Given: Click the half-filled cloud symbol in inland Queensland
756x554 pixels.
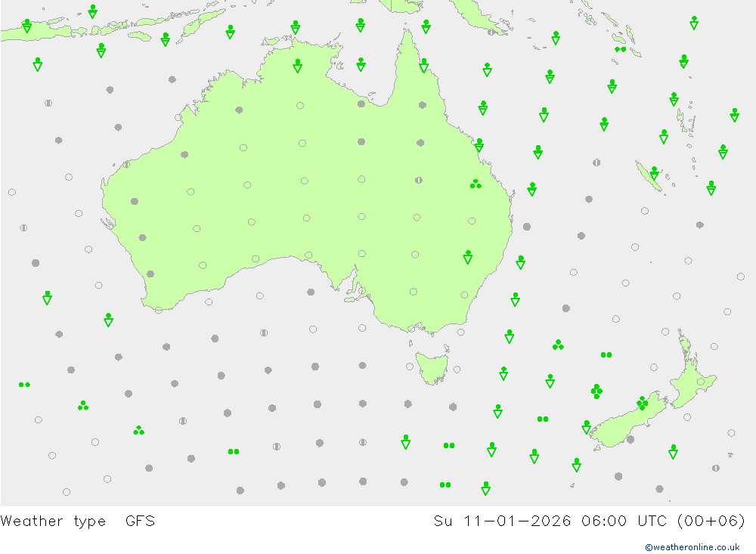Looking at the screenshot, I should pos(419,180).
